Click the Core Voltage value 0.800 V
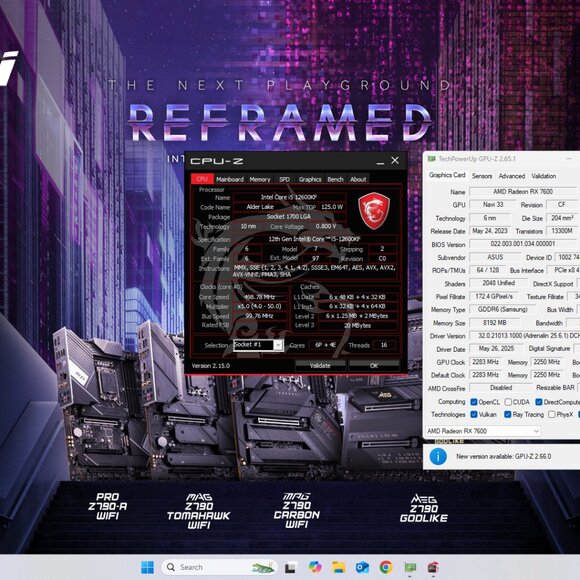The image size is (580, 580). point(326,226)
